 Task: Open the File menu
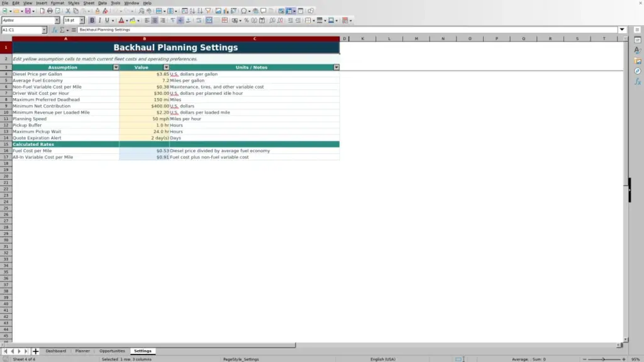point(5,3)
